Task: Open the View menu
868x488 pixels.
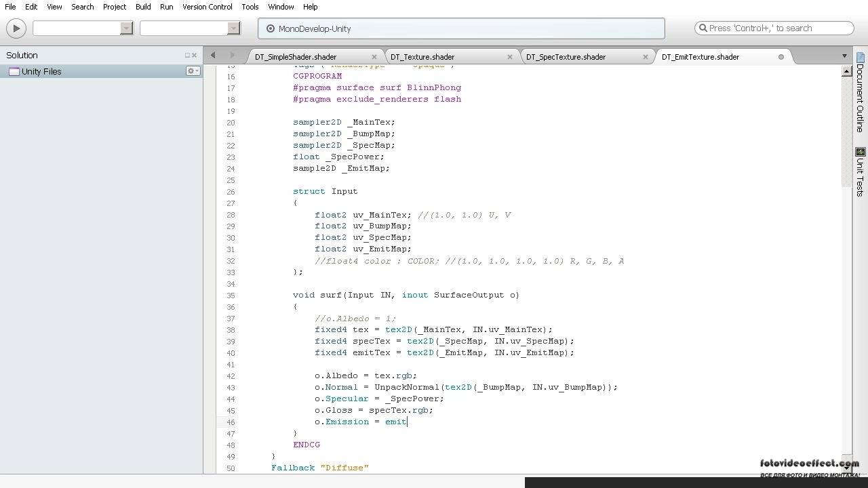Action: click(x=54, y=7)
